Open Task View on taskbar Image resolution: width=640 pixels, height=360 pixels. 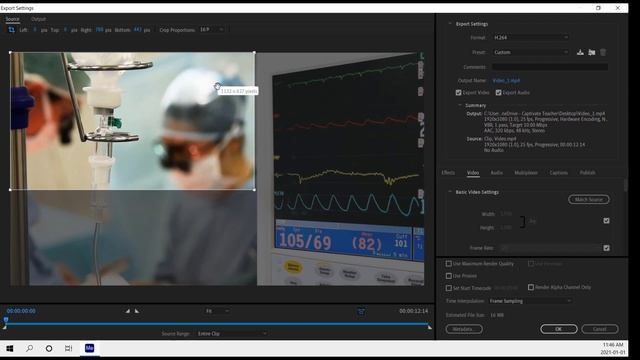[x=69, y=348]
